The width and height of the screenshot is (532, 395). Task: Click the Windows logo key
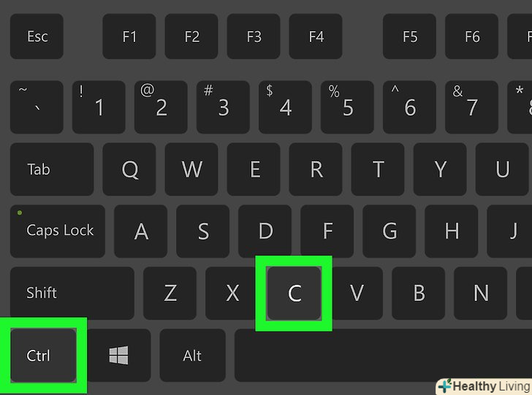click(118, 356)
